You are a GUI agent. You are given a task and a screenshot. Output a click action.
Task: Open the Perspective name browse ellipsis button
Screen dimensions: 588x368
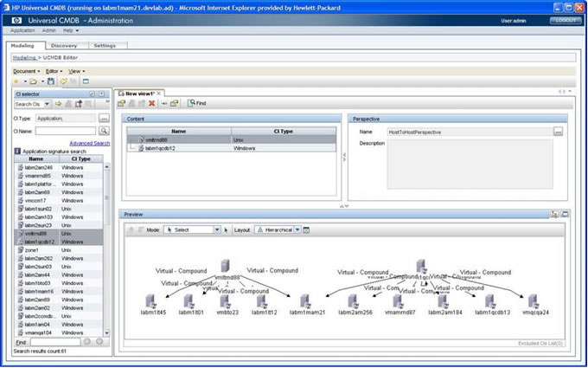point(559,132)
